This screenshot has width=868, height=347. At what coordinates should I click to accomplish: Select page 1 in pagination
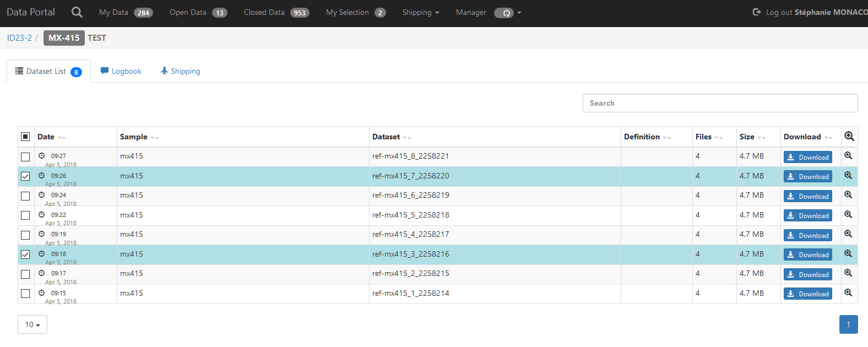click(848, 324)
